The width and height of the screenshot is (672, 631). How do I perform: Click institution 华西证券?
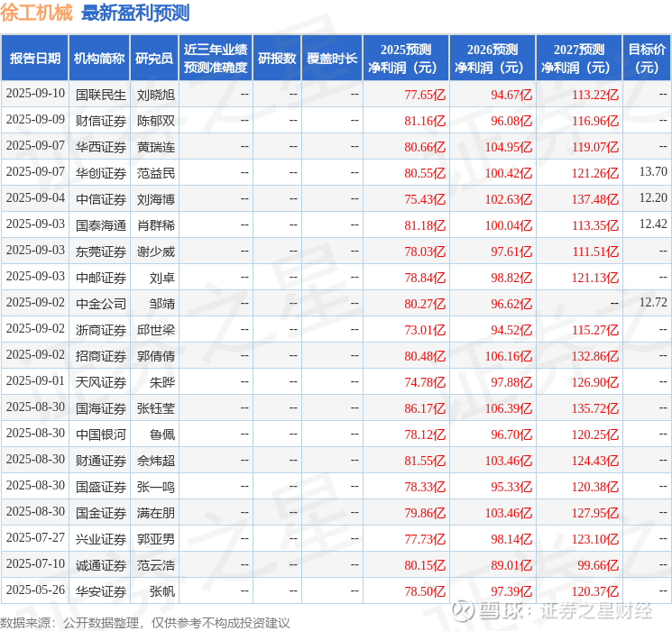tap(101, 147)
